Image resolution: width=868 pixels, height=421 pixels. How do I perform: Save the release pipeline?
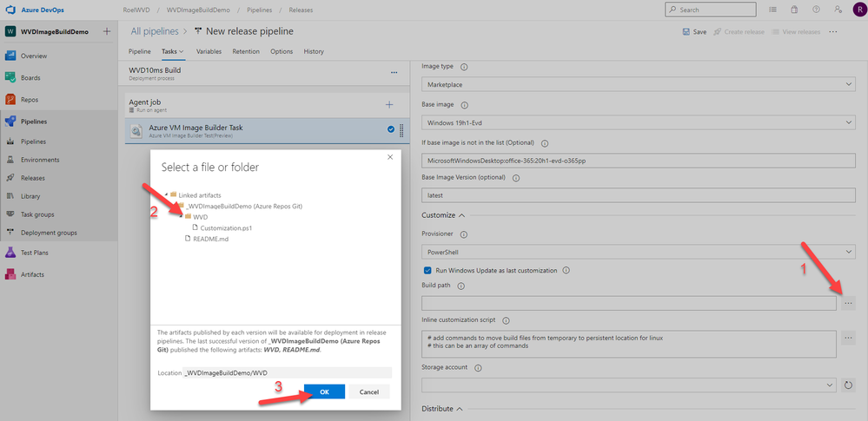695,32
